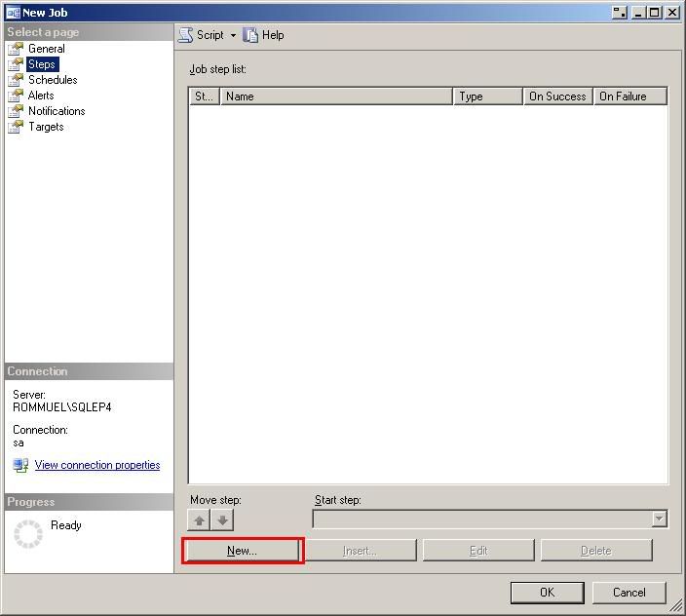
Task: Show the Notifications page
Action: 57,111
